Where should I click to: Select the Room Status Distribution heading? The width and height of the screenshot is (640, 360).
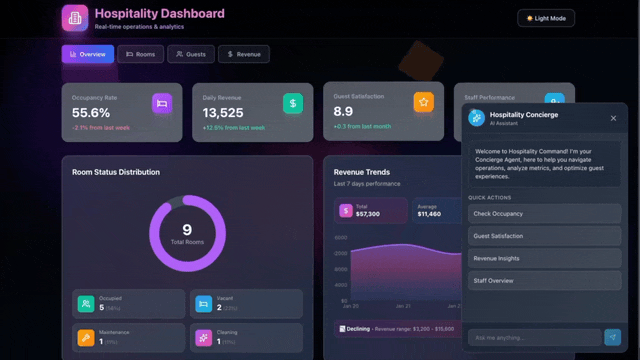116,172
